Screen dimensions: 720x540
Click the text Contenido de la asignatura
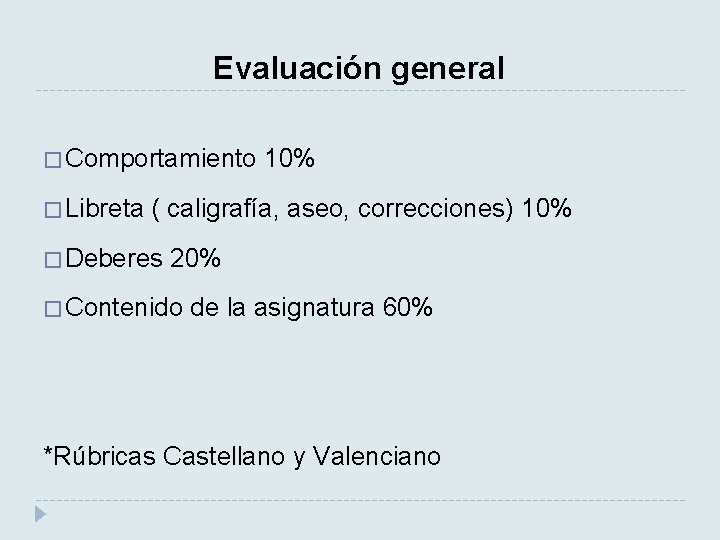pos(222,308)
